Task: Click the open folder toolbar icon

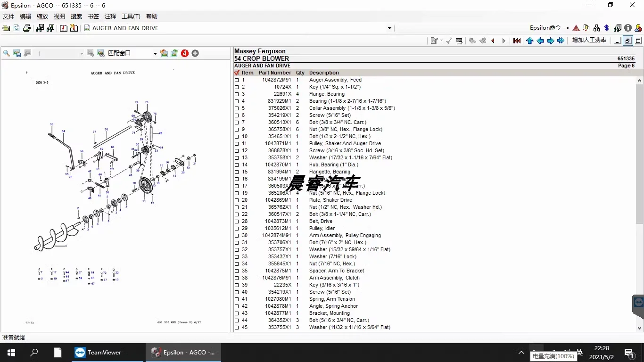Action: (x=6, y=28)
